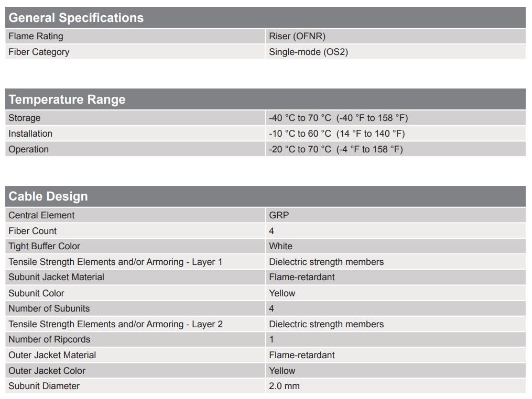The image size is (532, 399).
Task: Click the Subunit Jacket Material label
Action: (x=56, y=277)
